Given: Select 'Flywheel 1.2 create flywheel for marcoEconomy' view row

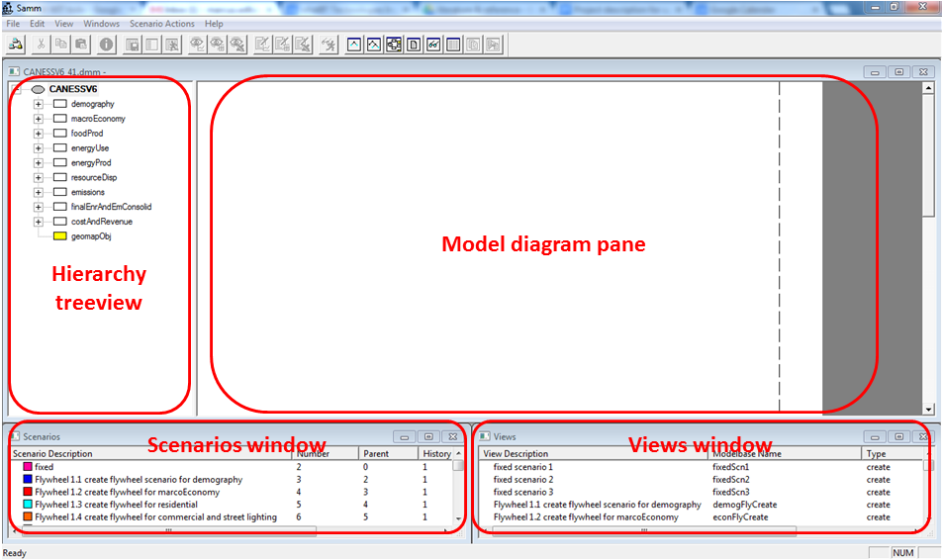Looking at the screenshot, I should click(586, 517).
